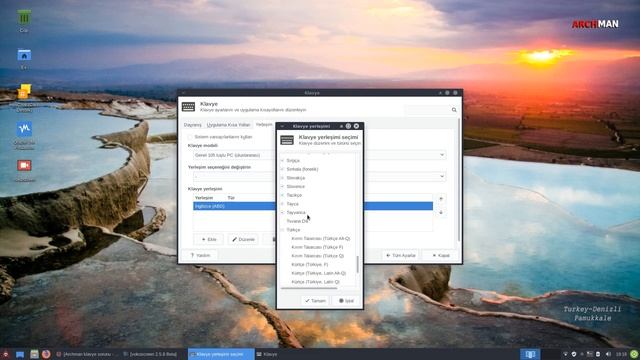This screenshot has width=640, height=360.
Task: Open the Archman klavye sorunu taskbar entry
Action: tap(87, 354)
